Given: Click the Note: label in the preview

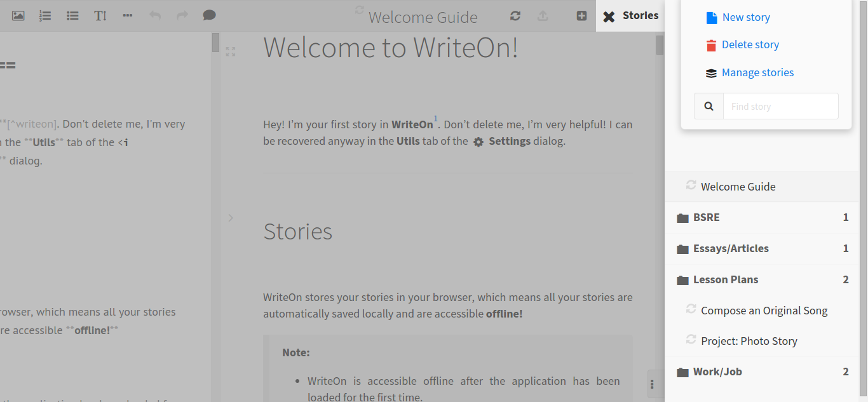Looking at the screenshot, I should click(296, 352).
